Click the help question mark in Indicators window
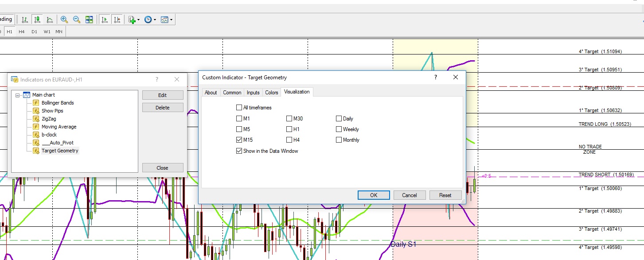This screenshot has height=260, width=644. [x=156, y=79]
